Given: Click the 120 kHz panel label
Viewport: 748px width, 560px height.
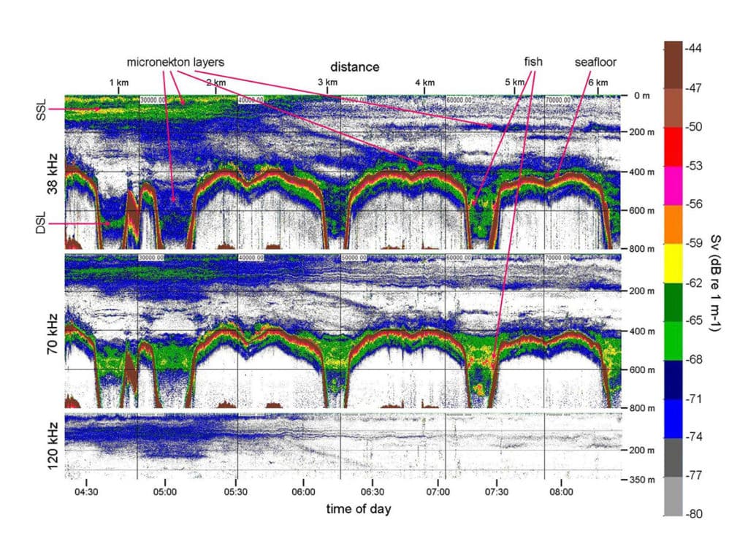Looking at the screenshot, I should pyautogui.click(x=54, y=446).
